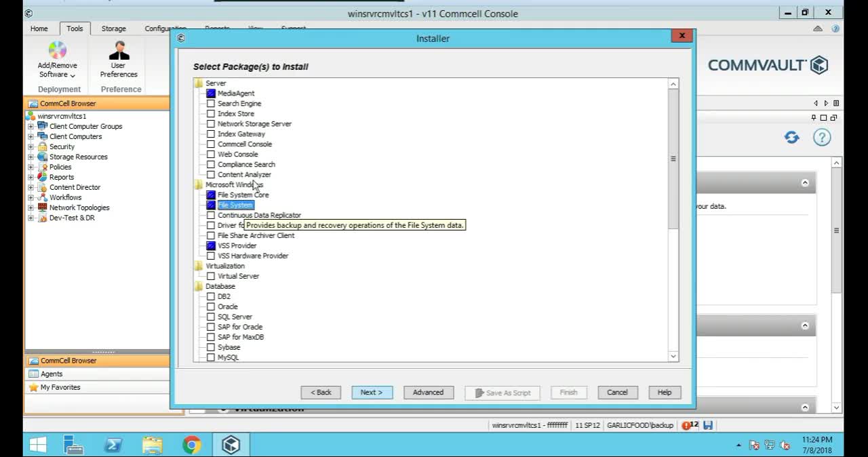Check the Index Store package
The width and height of the screenshot is (868, 457).
coord(211,114)
